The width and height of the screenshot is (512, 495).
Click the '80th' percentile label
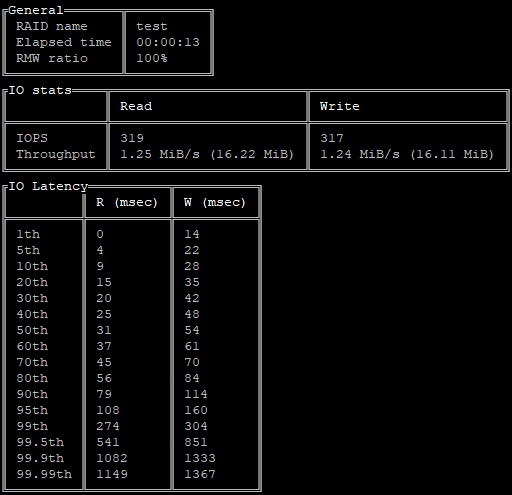[32, 378]
